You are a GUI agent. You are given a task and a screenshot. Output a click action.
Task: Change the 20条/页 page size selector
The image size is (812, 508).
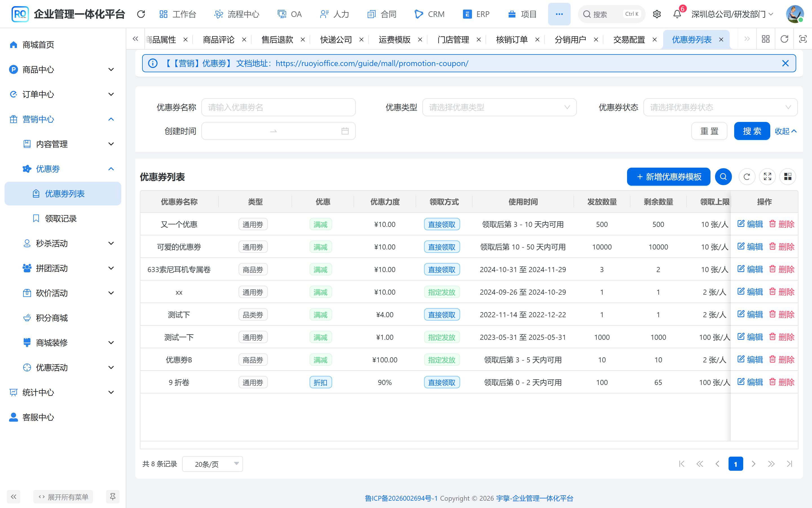212,464
